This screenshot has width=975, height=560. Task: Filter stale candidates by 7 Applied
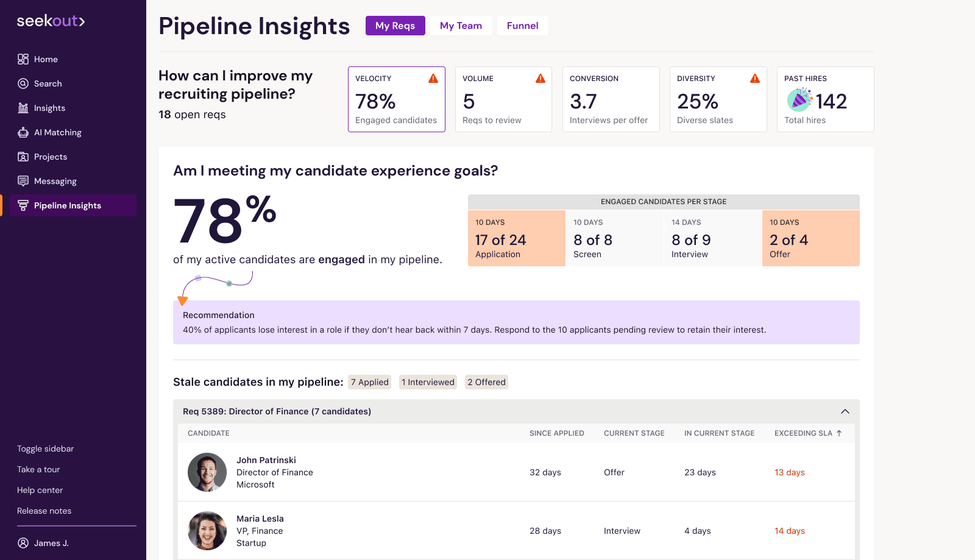tap(369, 382)
